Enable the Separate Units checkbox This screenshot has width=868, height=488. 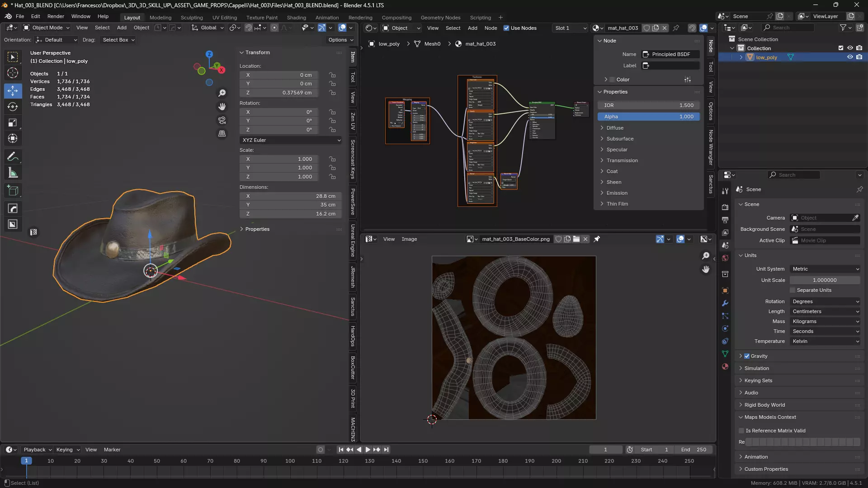pos(793,290)
